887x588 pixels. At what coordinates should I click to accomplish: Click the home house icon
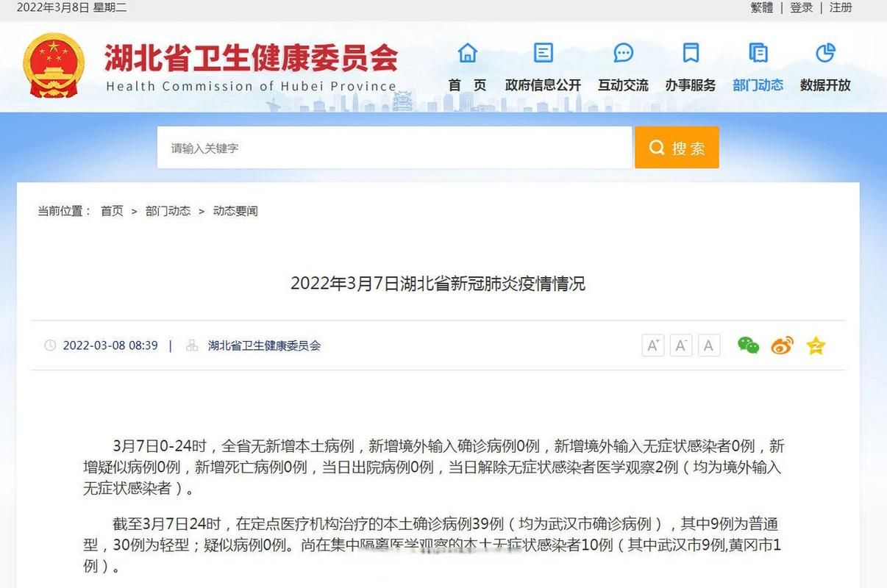coord(467,53)
